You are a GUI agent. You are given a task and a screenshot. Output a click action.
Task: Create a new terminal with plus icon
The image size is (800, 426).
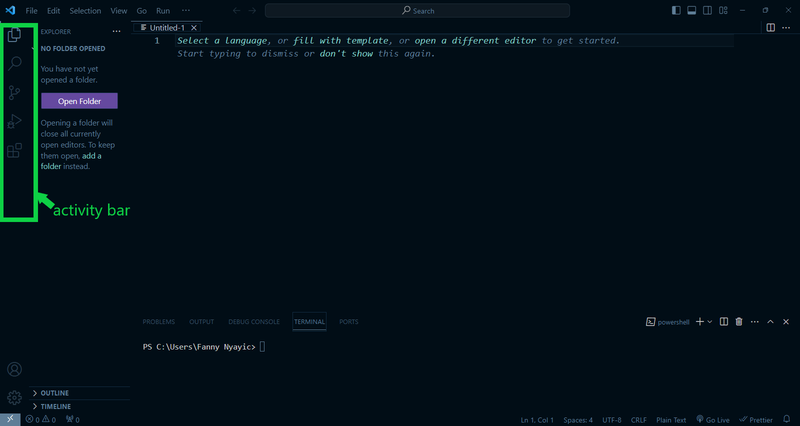click(x=699, y=322)
